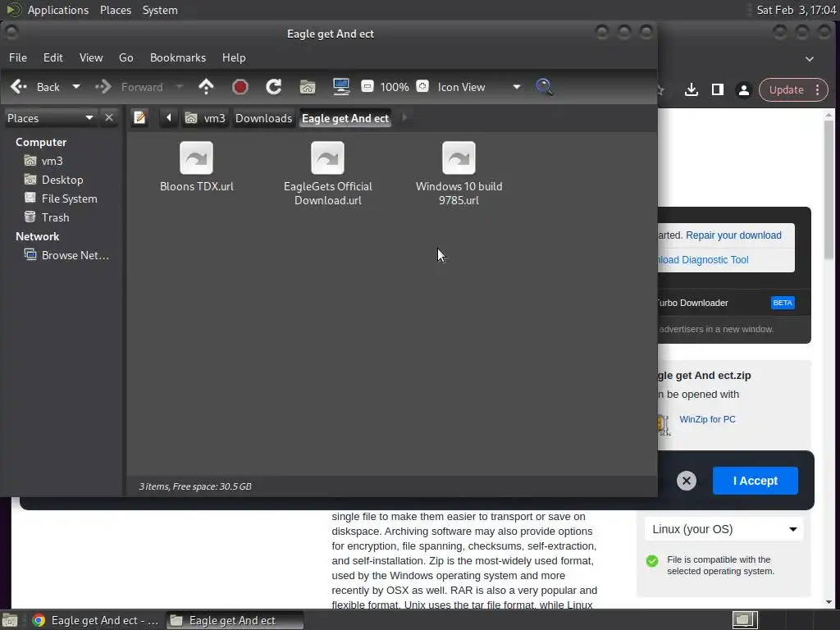
Task: Expand the browser tab search chevron
Action: point(810,59)
